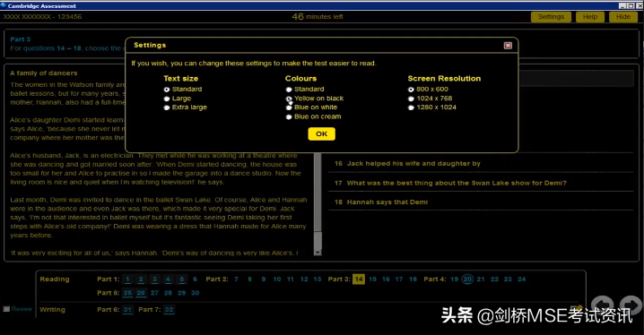Jump to question 11 in Part 2
The height and width of the screenshot is (335, 644).
pos(291,279)
